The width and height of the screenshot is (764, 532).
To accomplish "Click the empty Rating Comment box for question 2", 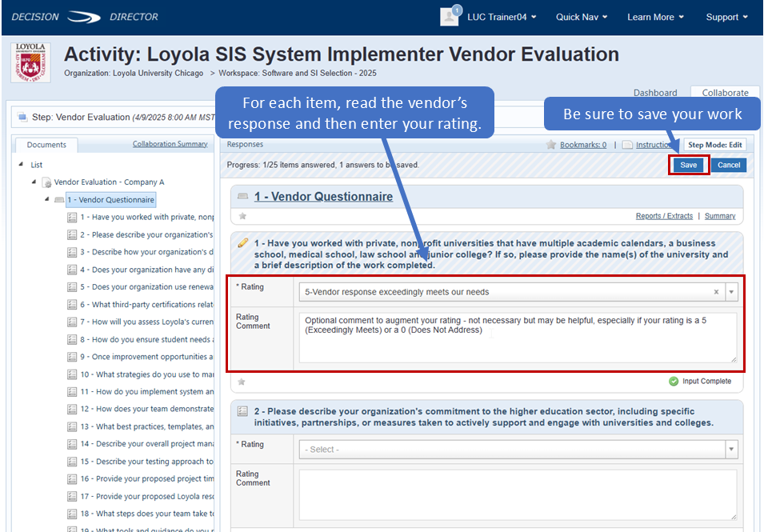I will point(518,495).
